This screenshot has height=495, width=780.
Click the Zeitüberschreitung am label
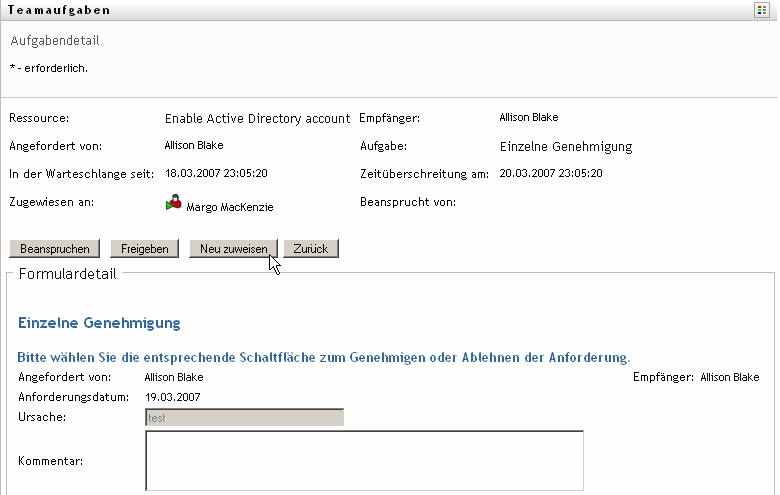click(x=424, y=174)
